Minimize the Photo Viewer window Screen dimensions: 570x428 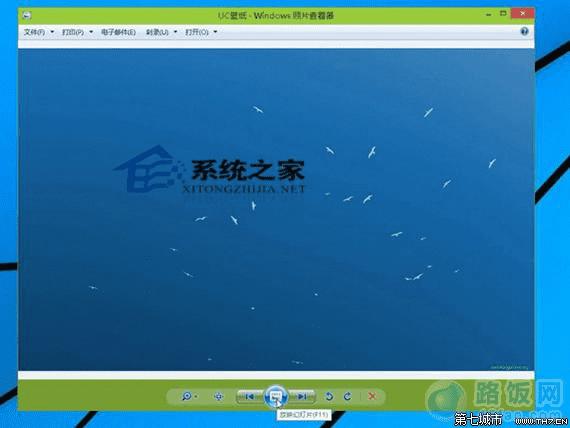(x=489, y=14)
